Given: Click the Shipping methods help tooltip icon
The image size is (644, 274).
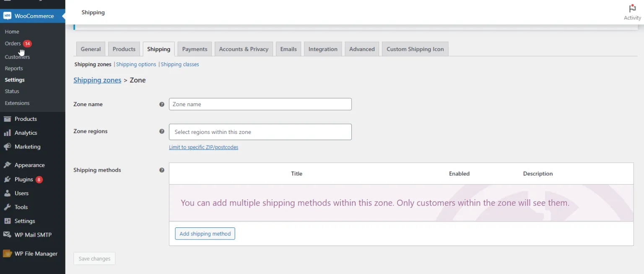Looking at the screenshot, I should pyautogui.click(x=162, y=170).
